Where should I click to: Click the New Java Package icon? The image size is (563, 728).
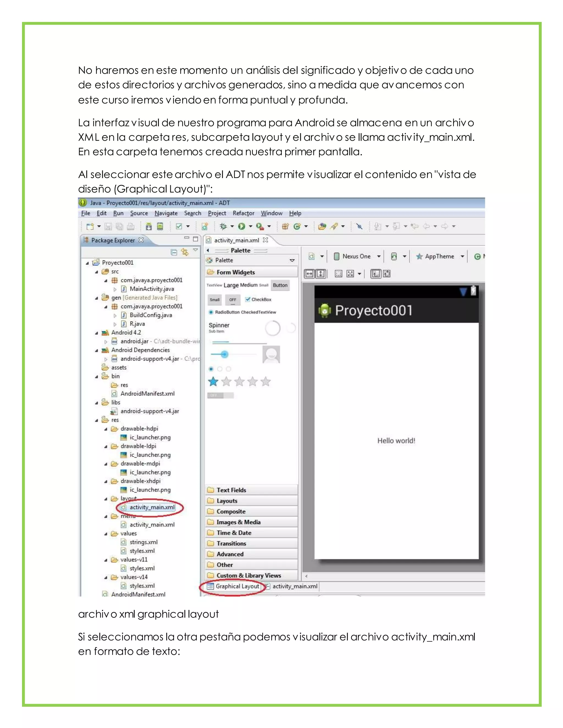[285, 227]
